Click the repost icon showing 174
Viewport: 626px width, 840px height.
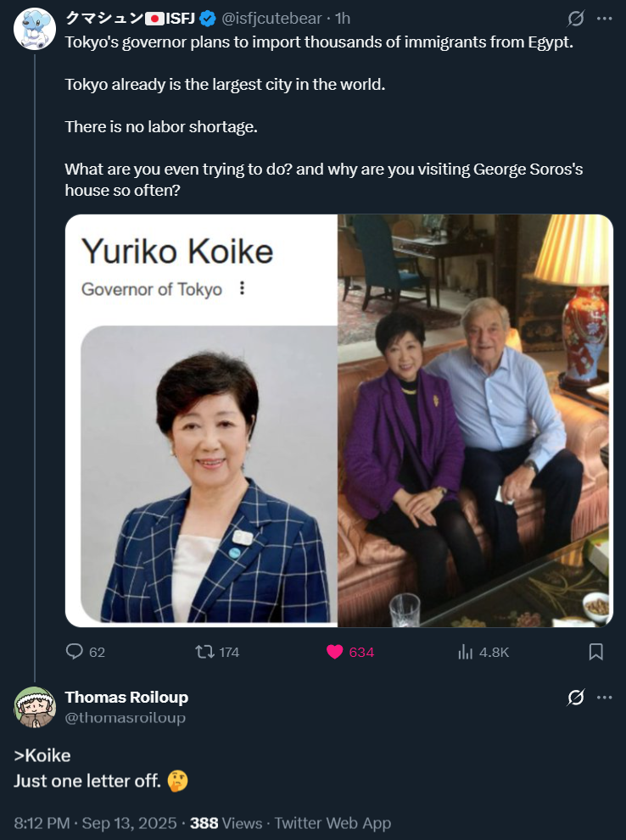point(204,652)
